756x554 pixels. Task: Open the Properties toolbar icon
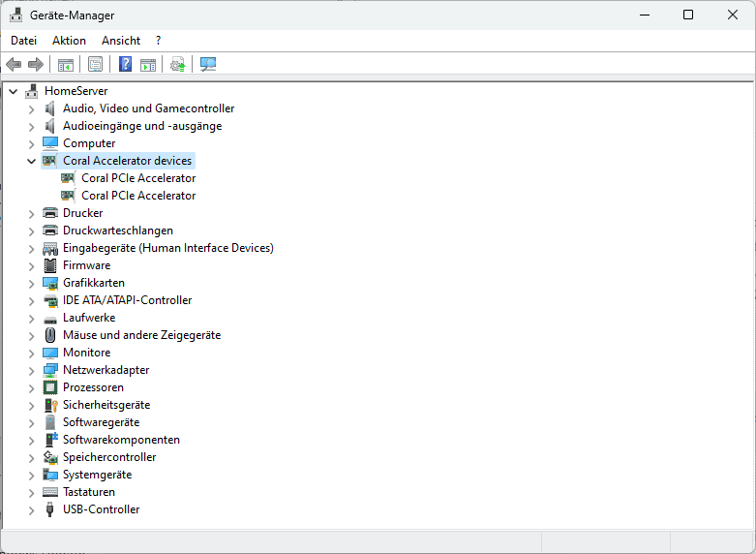coord(96,64)
